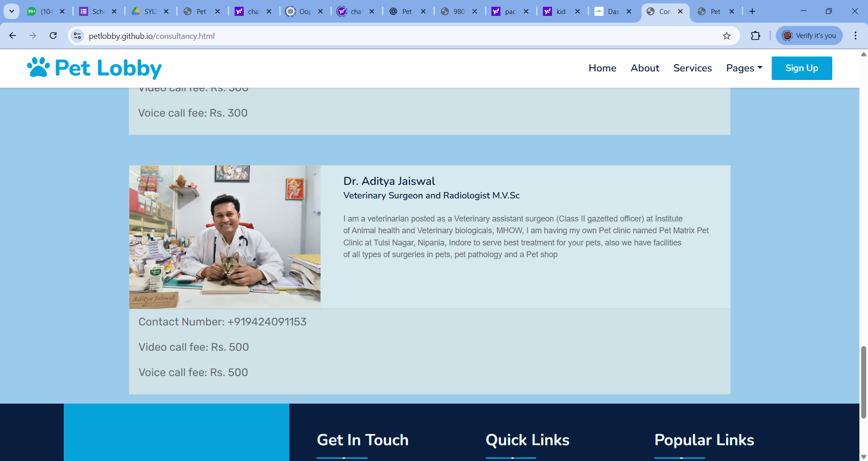The image size is (868, 461).
Task: Go back using the browser back arrow
Action: 13,36
